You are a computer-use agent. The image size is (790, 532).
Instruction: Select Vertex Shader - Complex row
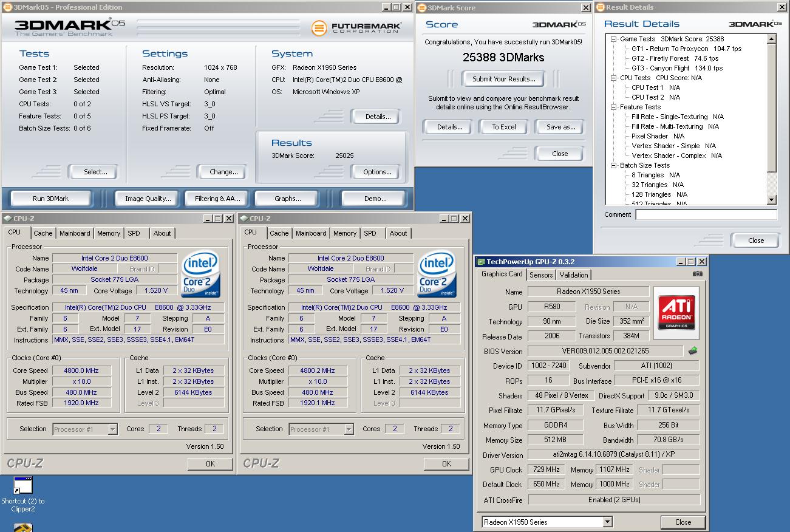click(x=676, y=155)
